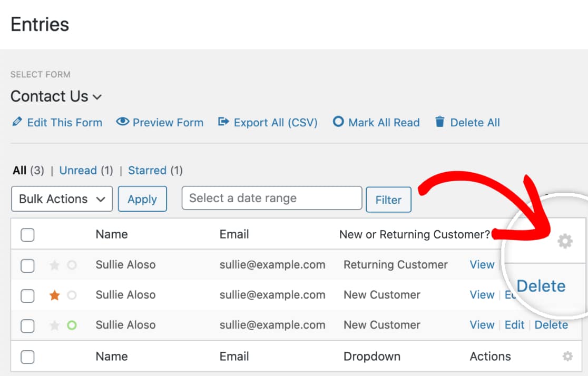The height and width of the screenshot is (376, 588).
Task: Click the pencil icon for Edit This Form
Action: [x=17, y=122]
